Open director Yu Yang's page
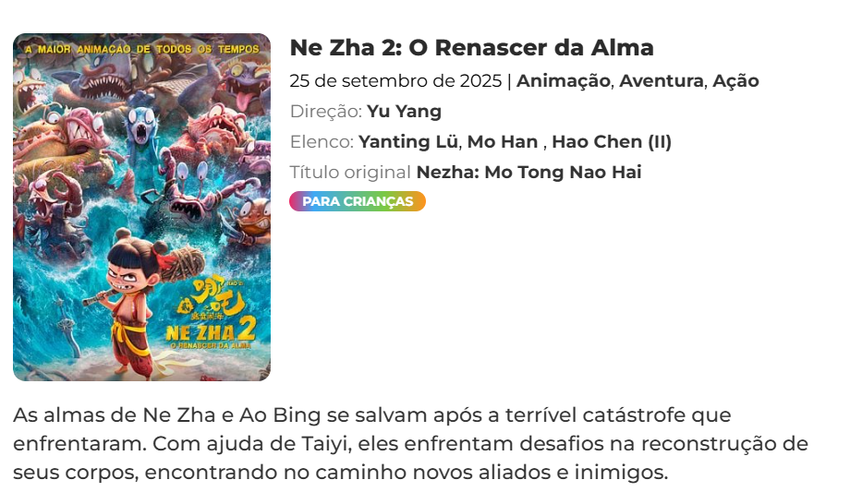Screen dimensions: 862x504 coord(404,112)
